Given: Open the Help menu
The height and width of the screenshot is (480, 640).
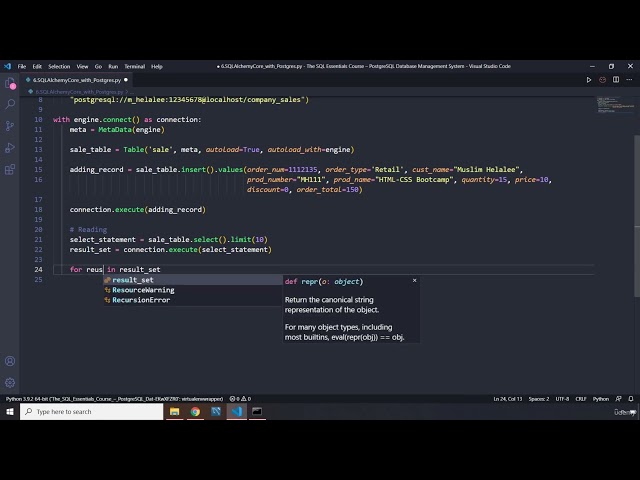Looking at the screenshot, I should tap(157, 66).
